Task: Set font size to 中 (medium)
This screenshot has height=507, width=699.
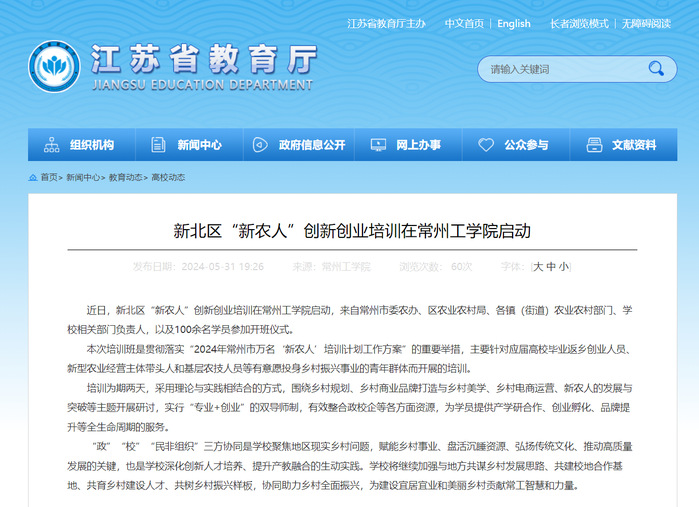Action: [551, 267]
